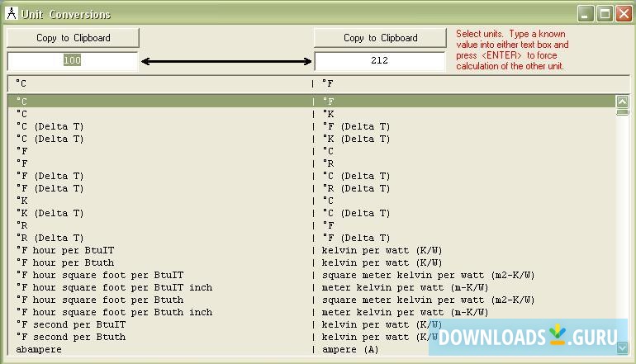Maximize the Unit Conversions window
The image size is (636, 364).
point(605,14)
